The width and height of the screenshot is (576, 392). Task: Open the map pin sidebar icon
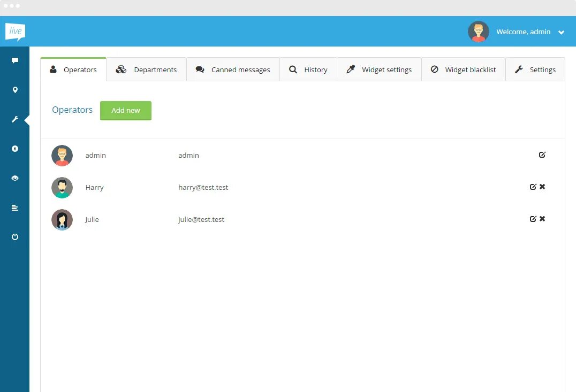coord(15,90)
